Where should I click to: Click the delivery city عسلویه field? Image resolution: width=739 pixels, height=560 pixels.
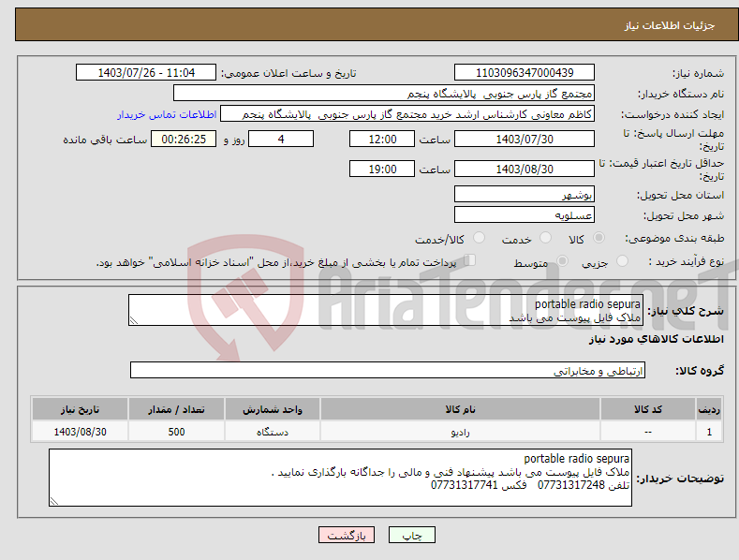(525, 215)
